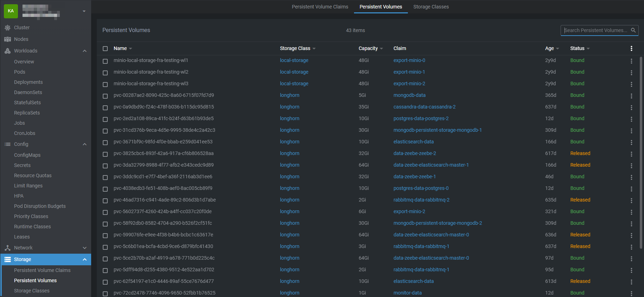The width and height of the screenshot is (644, 297).
Task: Focus the Search Persistent Volumes field
Action: 595,30
